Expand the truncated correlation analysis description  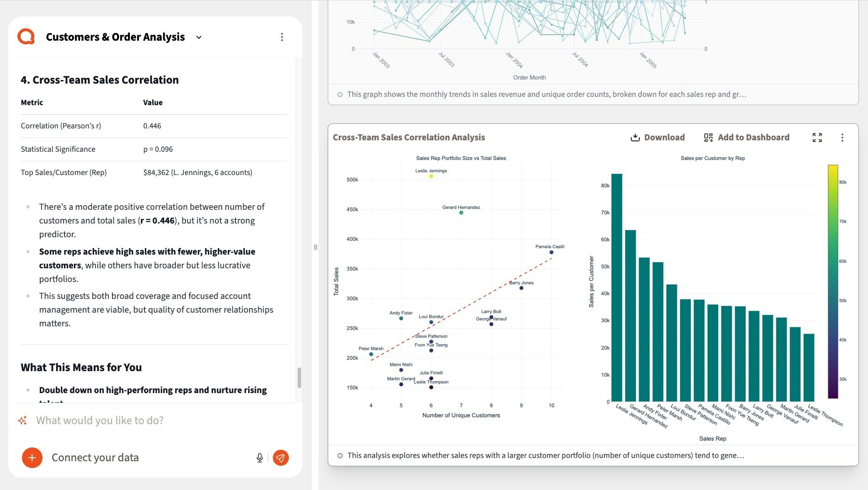click(x=545, y=455)
